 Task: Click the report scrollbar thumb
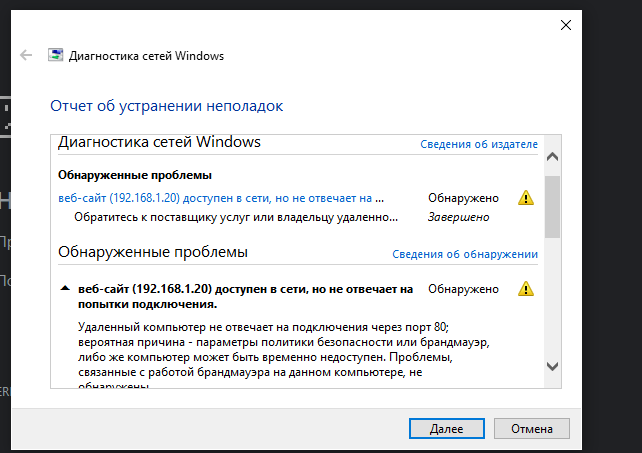552,207
